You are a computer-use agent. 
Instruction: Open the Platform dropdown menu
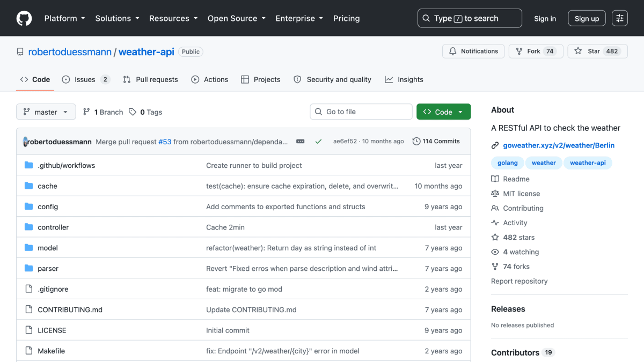64,18
